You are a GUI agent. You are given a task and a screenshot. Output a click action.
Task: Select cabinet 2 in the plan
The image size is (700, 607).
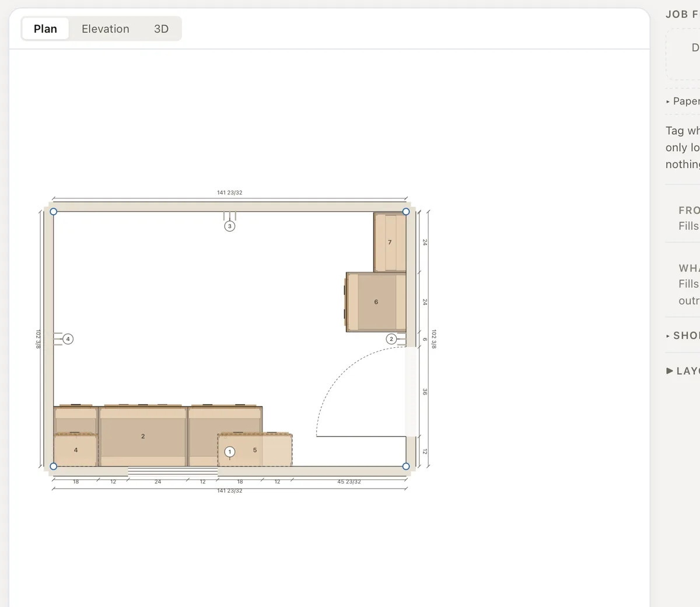[x=143, y=436]
